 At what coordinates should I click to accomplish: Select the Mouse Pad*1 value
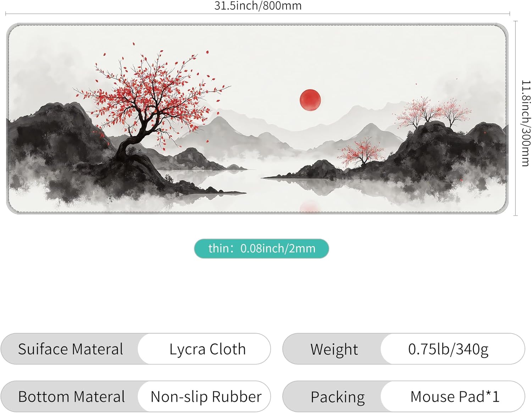point(455,396)
